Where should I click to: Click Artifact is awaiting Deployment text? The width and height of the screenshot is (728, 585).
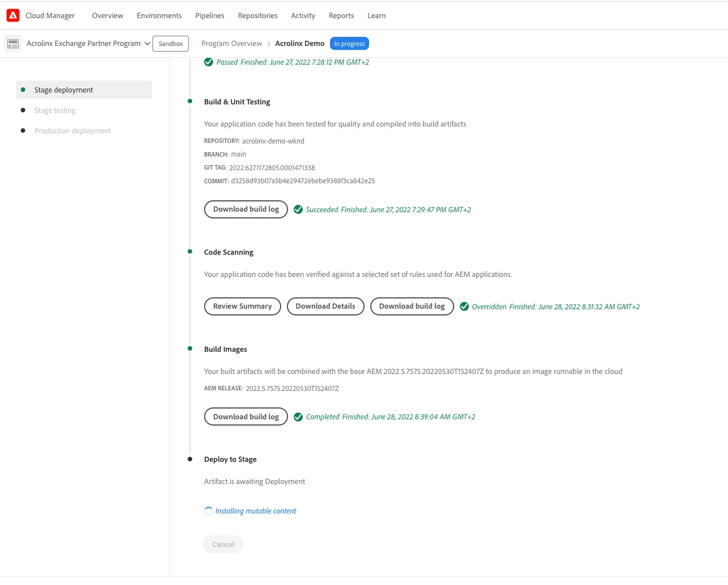pos(255,482)
